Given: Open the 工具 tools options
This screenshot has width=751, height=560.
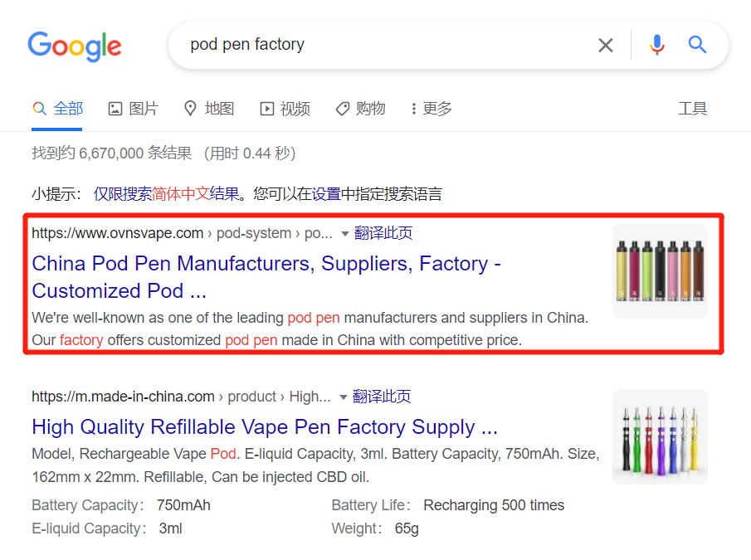Looking at the screenshot, I should [692, 109].
